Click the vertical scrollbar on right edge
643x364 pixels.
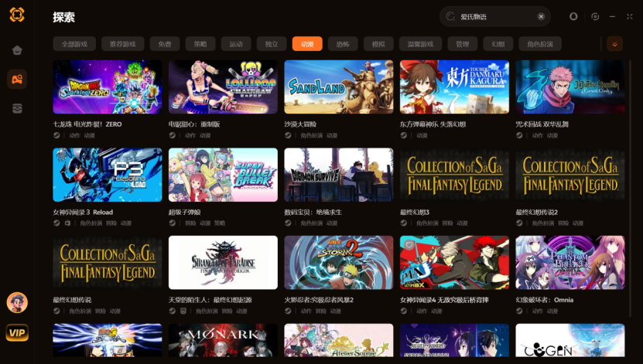(630, 189)
